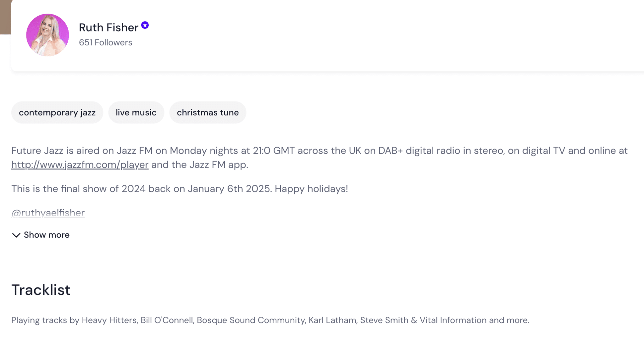Click the verified star badge beside Ruth Fisher
644x340 pixels.
(x=145, y=25)
